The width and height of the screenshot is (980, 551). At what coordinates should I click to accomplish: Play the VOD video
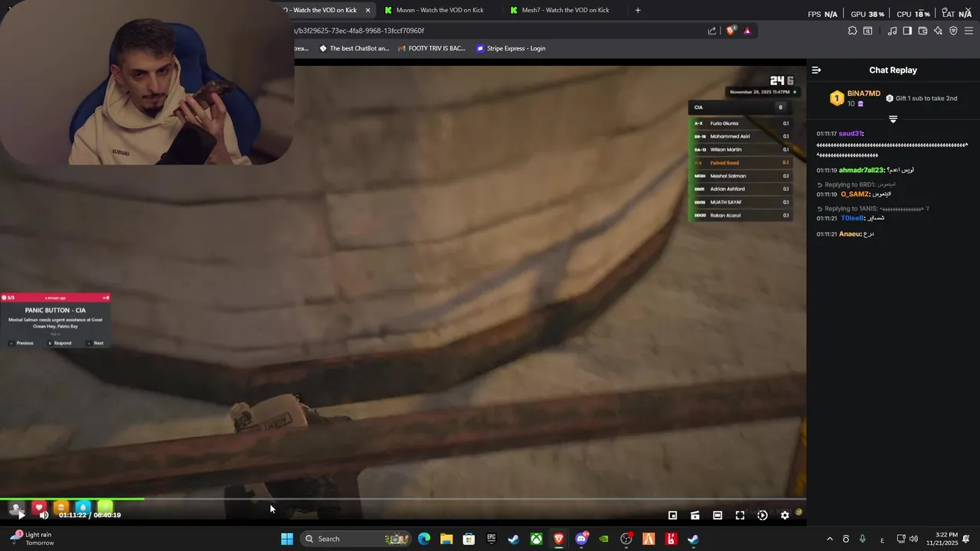[21, 515]
